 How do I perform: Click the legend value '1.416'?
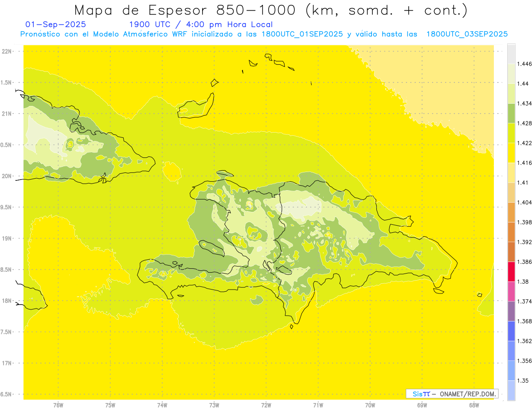(524, 163)
